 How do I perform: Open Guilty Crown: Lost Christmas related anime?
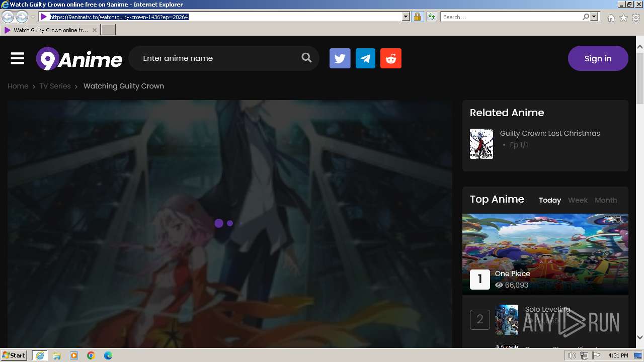tap(550, 133)
